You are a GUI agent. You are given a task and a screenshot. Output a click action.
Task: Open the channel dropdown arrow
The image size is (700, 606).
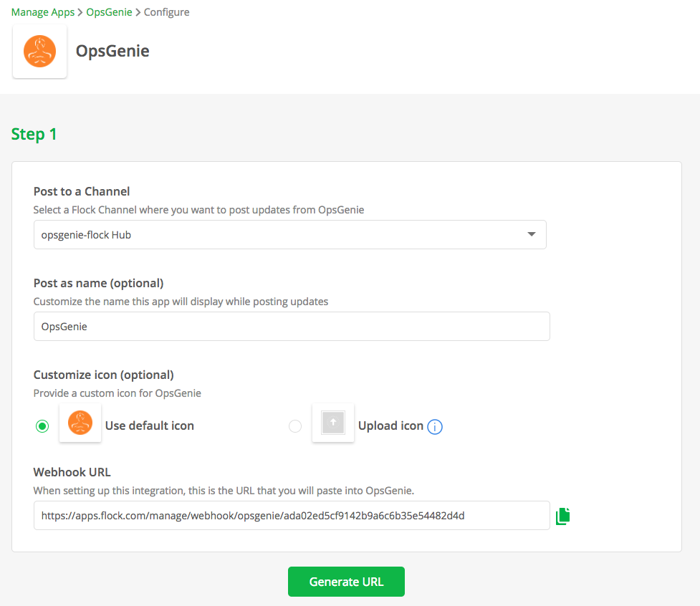pos(531,234)
